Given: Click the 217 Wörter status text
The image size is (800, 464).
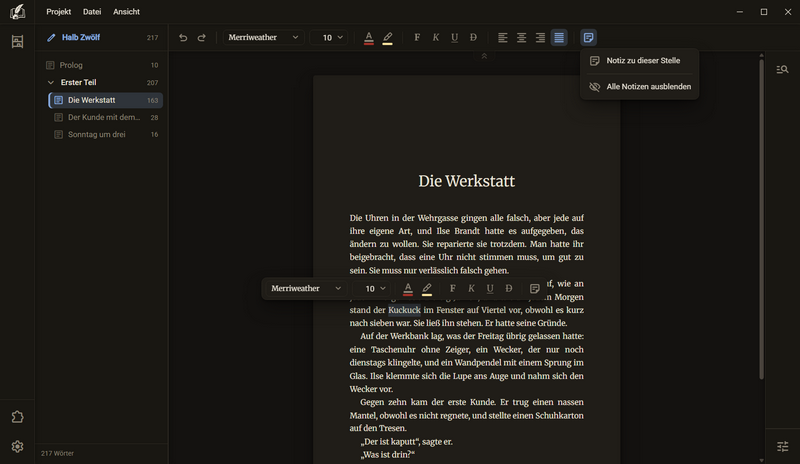Looking at the screenshot, I should (x=57, y=453).
